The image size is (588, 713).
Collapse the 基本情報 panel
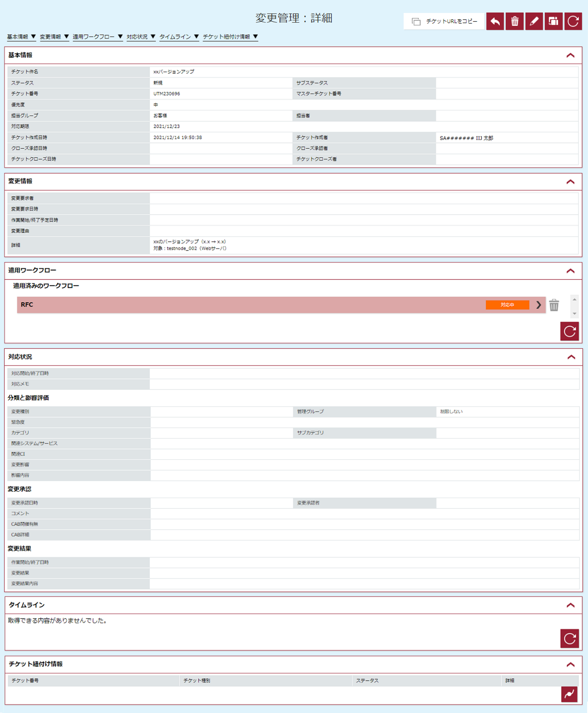[x=570, y=55]
